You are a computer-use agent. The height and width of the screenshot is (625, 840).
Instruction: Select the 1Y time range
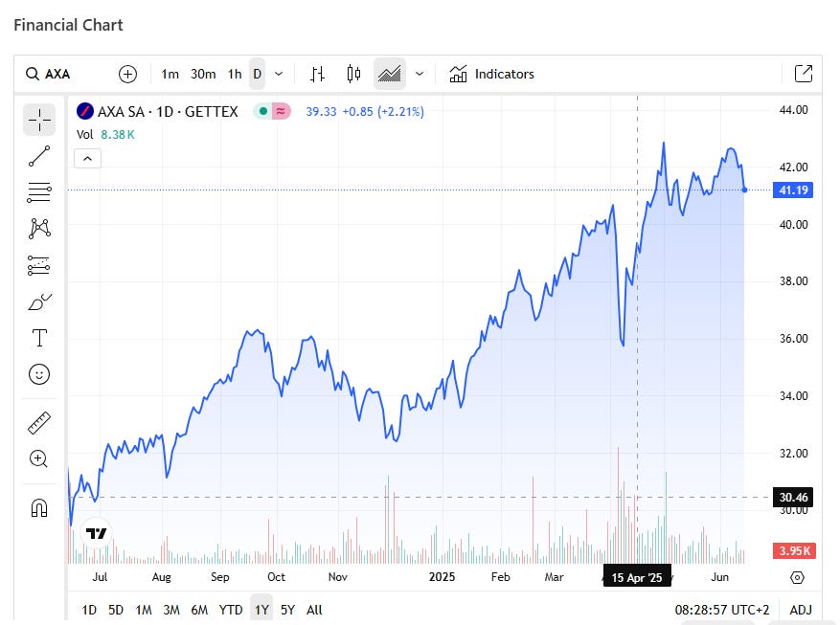pyautogui.click(x=261, y=610)
